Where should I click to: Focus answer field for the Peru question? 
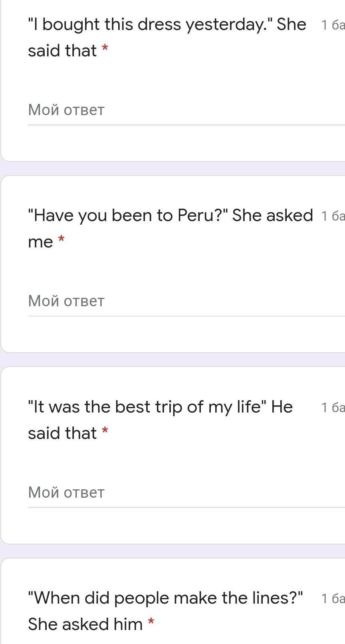pos(184,301)
